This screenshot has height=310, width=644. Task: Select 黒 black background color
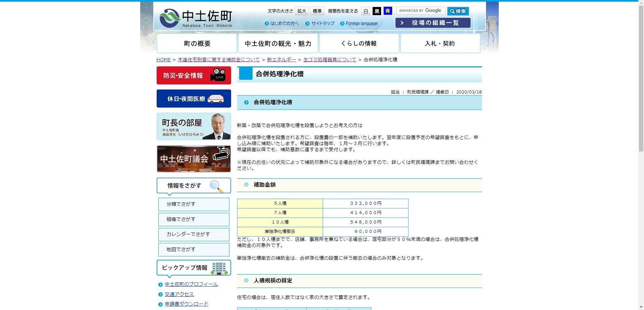pos(376,11)
